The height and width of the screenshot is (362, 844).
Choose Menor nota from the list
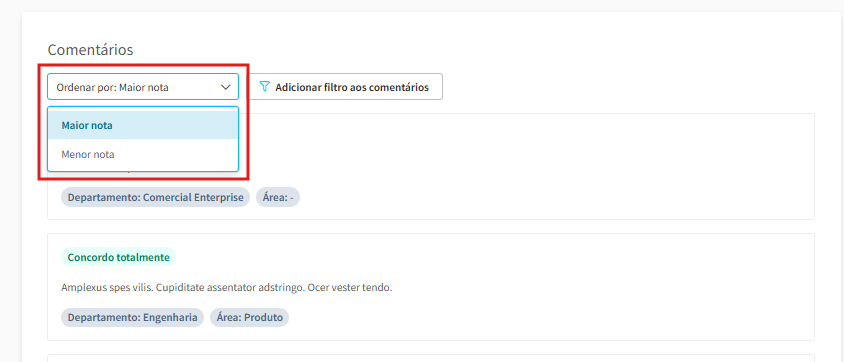coord(143,154)
